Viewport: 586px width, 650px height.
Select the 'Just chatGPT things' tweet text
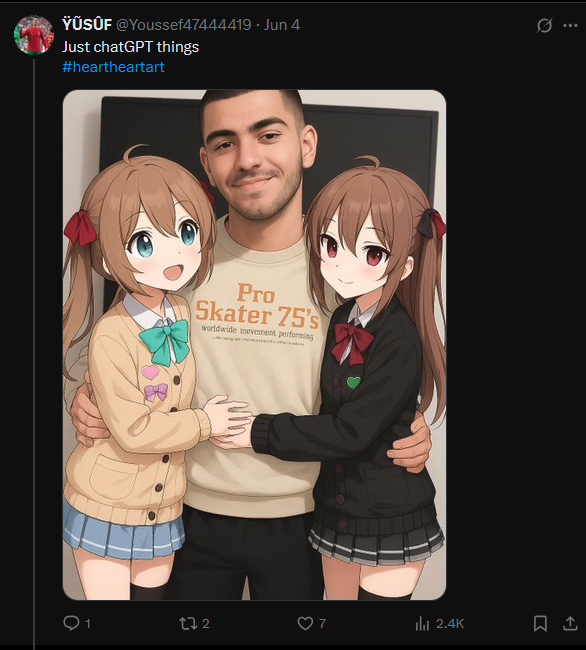pos(131,46)
